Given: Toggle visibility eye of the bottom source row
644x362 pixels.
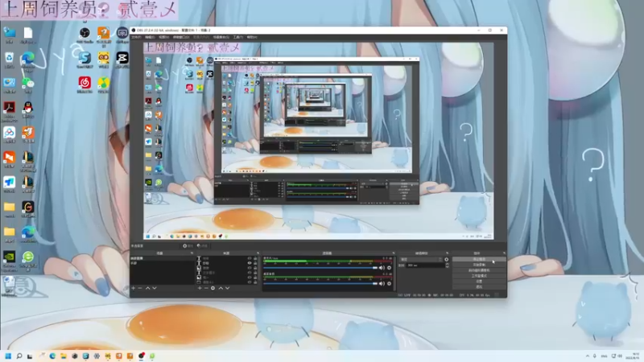Looking at the screenshot, I should point(250,282).
